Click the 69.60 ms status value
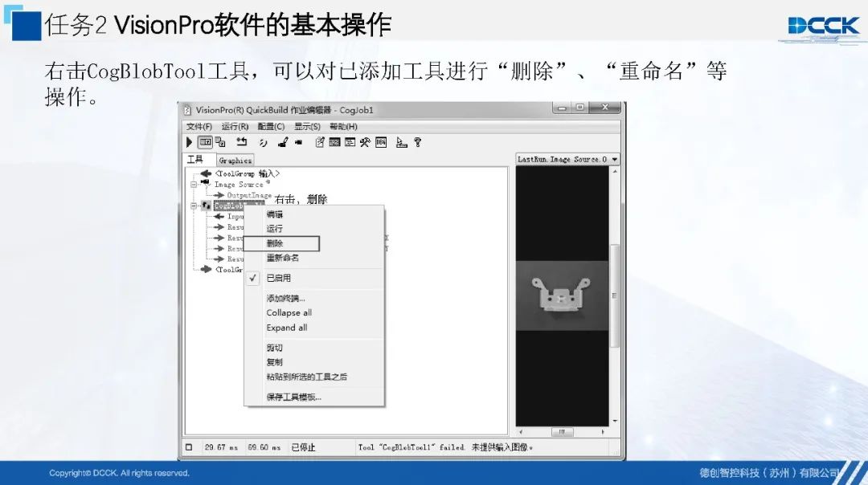 (264, 447)
